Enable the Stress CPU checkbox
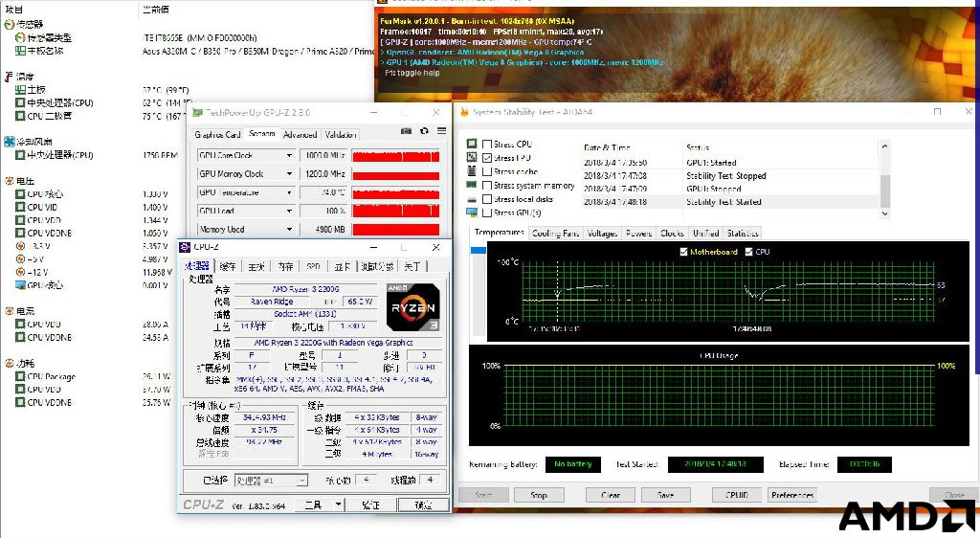This screenshot has height=538, width=980. click(487, 144)
